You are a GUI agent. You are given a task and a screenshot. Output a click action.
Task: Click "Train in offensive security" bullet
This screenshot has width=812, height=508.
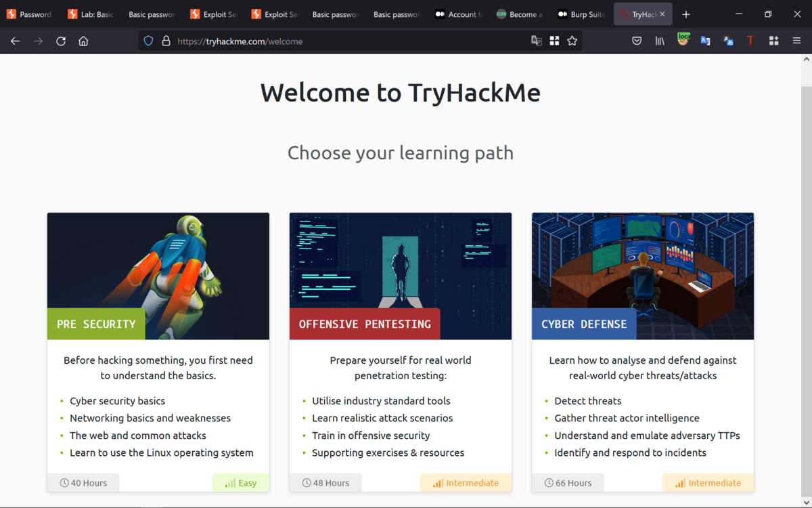tap(371, 436)
